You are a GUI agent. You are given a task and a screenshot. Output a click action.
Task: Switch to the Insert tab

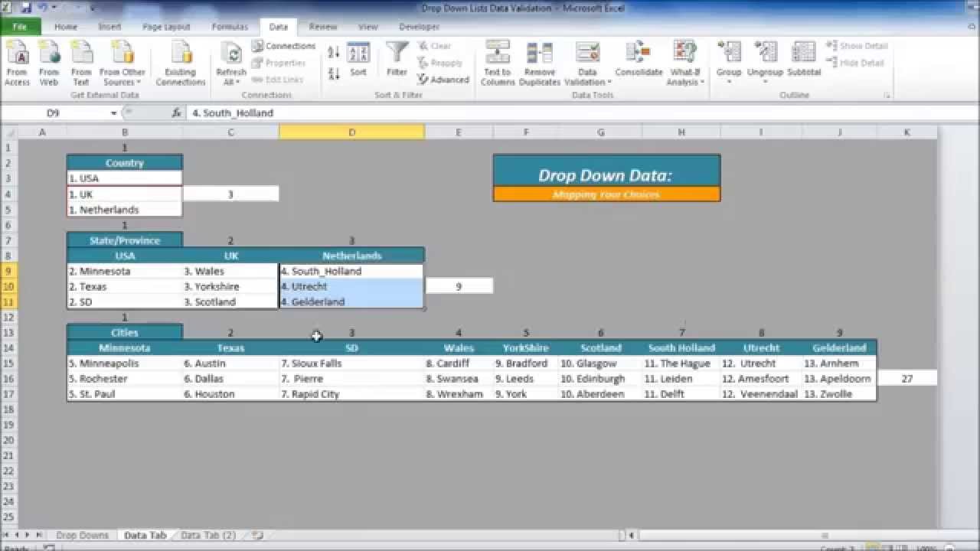tap(109, 27)
